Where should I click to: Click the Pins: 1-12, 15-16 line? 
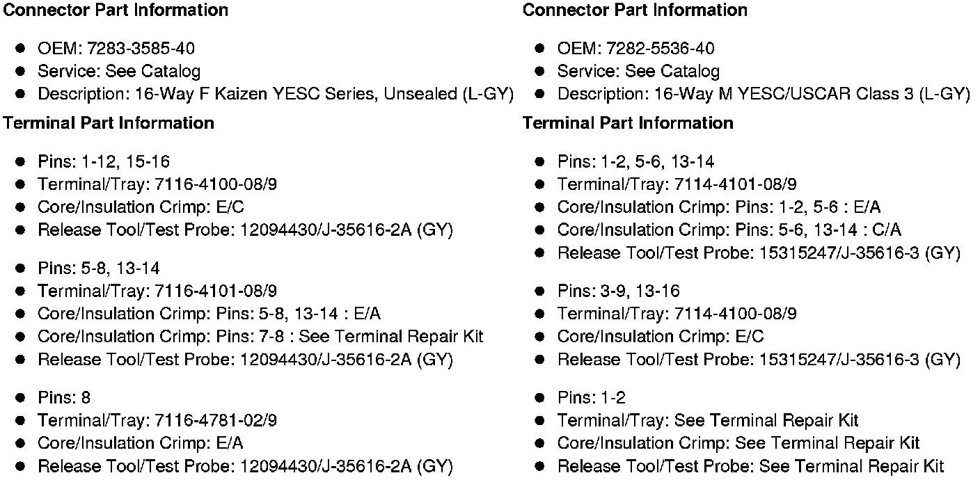click(x=104, y=162)
